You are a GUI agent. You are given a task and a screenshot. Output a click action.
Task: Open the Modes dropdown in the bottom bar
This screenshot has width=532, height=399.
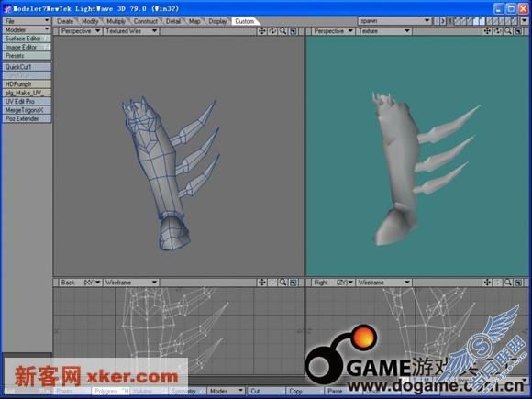tap(226, 391)
